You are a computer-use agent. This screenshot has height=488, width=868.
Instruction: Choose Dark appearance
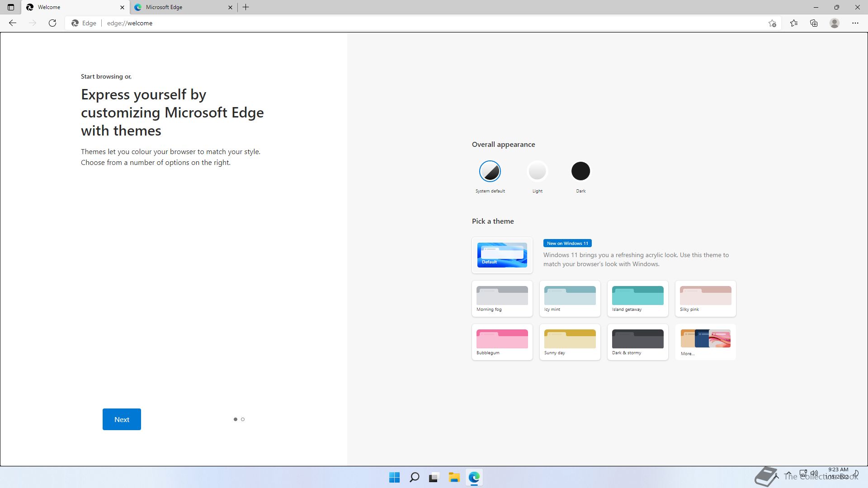coord(581,171)
